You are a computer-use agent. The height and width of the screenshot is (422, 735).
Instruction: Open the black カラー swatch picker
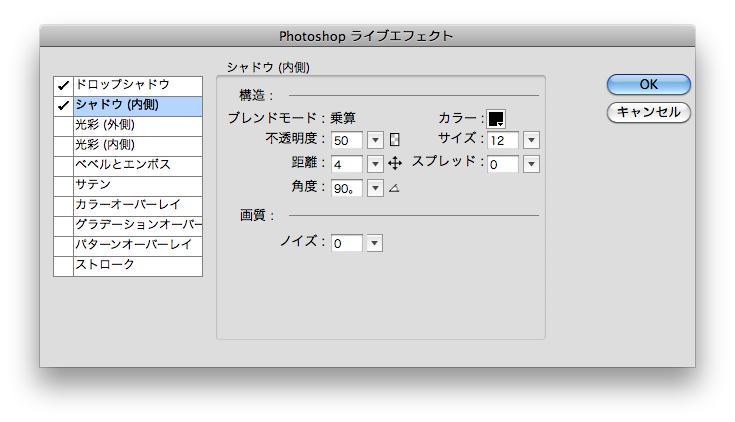(496, 118)
